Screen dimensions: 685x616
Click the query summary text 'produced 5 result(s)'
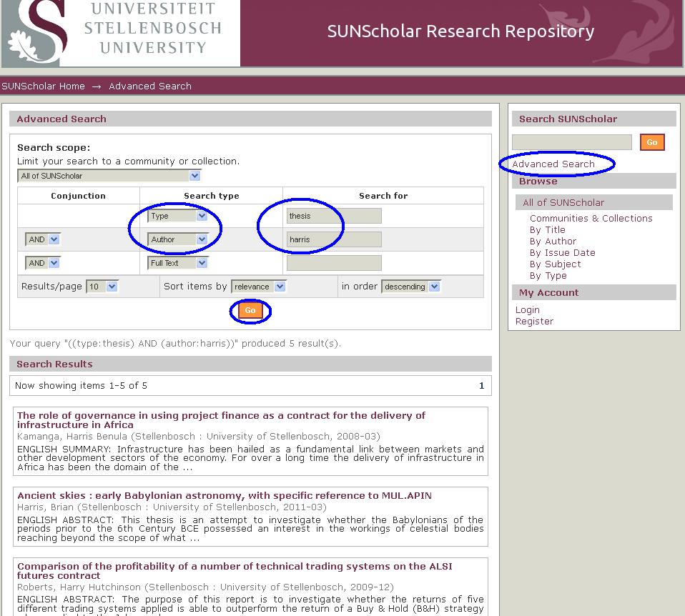click(x=291, y=344)
